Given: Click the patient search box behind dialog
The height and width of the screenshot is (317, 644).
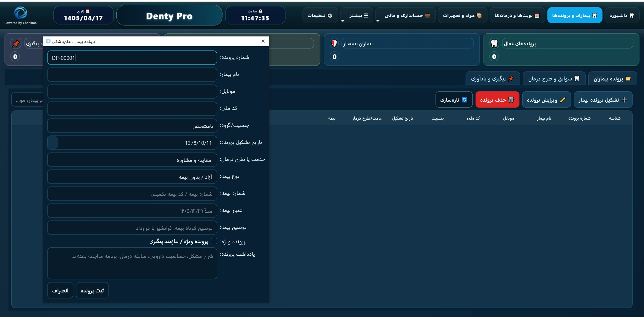Looking at the screenshot, I should (27, 100).
